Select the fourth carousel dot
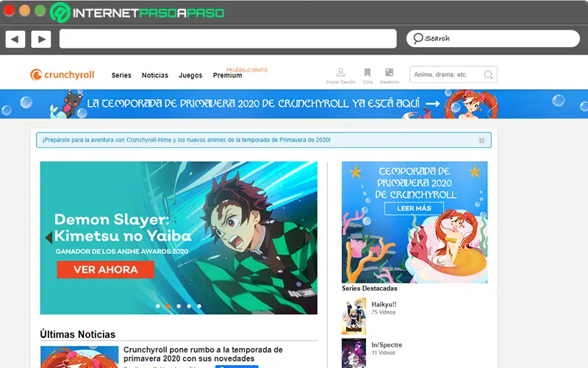The height and width of the screenshot is (368, 588). click(189, 306)
